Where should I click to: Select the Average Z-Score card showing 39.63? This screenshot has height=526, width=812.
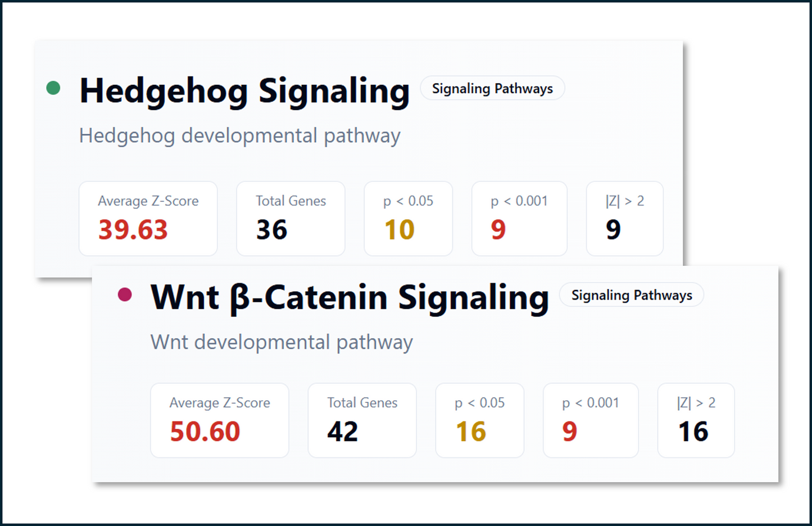pyautogui.click(x=148, y=218)
